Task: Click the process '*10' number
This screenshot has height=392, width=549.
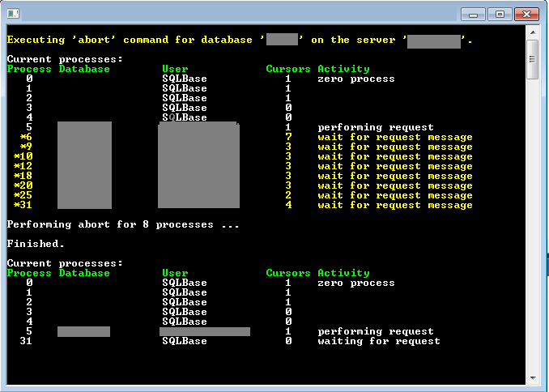Action: point(23,156)
